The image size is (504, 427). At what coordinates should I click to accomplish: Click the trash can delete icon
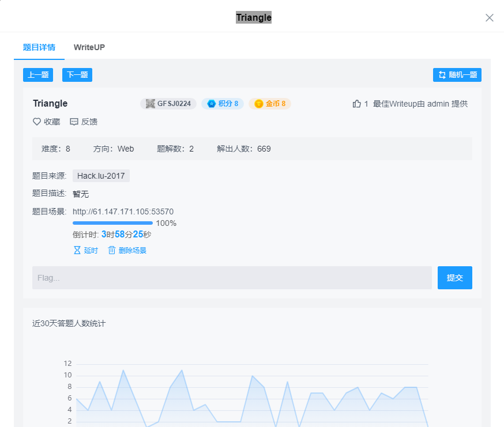[111, 250]
